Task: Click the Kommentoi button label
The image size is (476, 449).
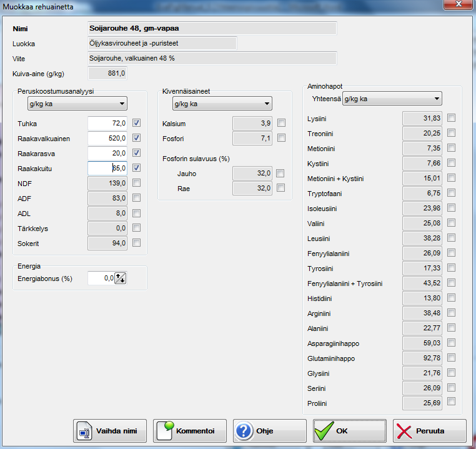Action: (x=195, y=431)
